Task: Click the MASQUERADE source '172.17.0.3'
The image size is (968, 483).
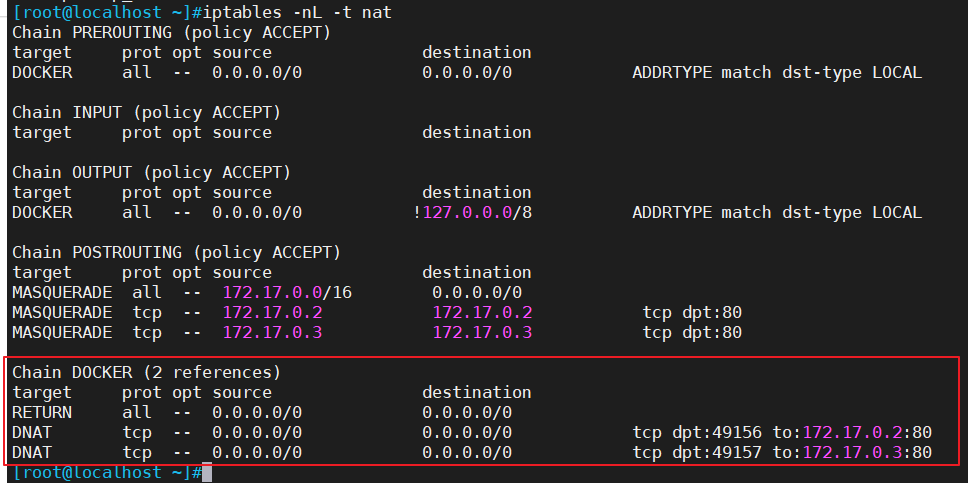Action: pyautogui.click(x=272, y=332)
